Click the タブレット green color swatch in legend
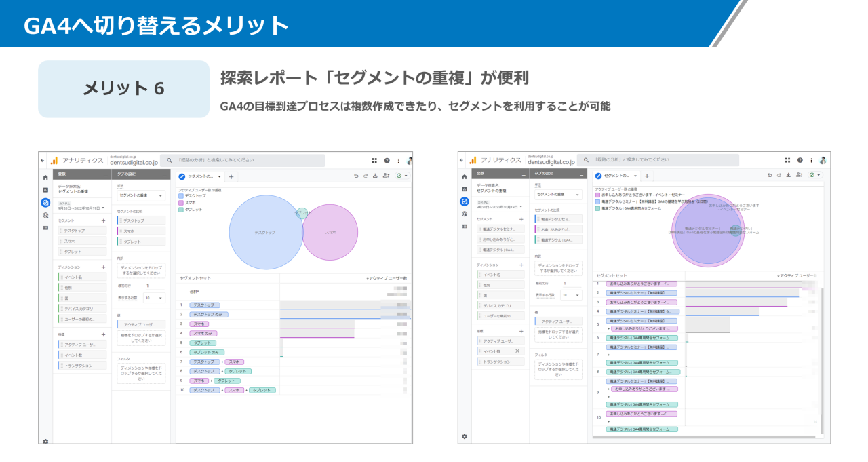This screenshot has height=462, width=868. [x=180, y=209]
